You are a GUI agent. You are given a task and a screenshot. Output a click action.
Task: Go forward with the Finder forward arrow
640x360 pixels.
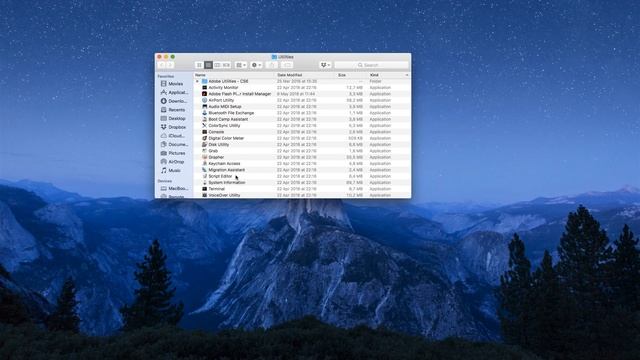click(x=170, y=65)
